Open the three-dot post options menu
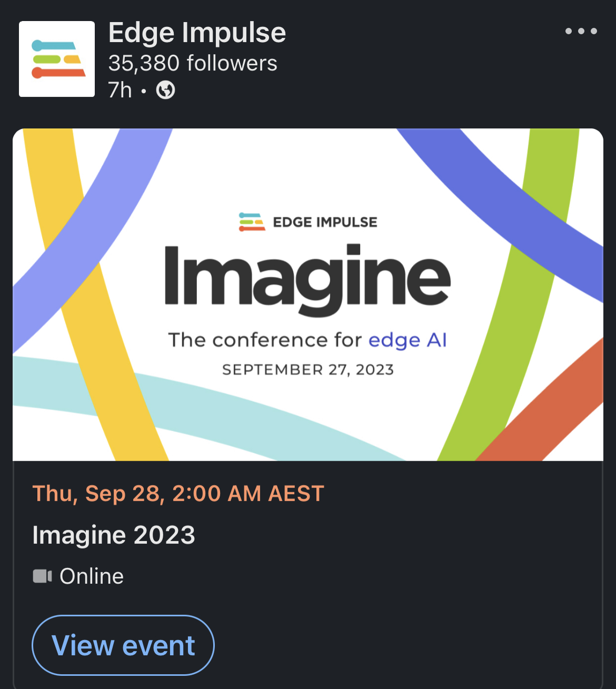616x689 pixels. click(581, 31)
